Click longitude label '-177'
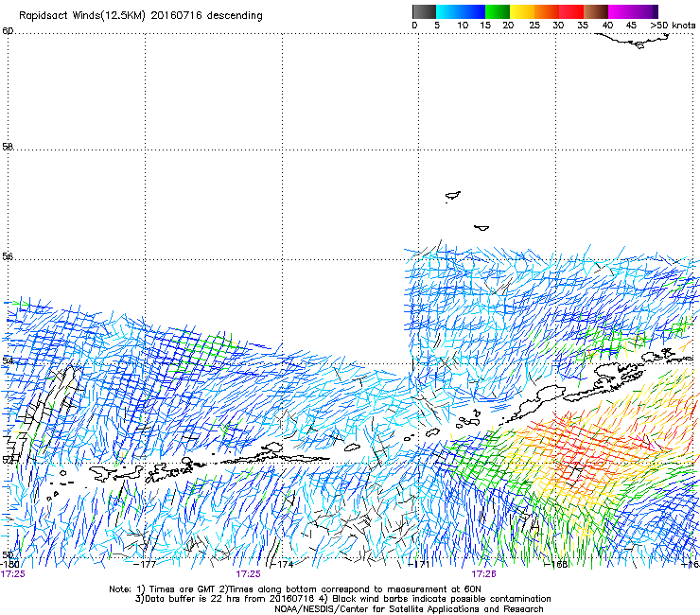Screen dimensions: 700x615 point(145,564)
